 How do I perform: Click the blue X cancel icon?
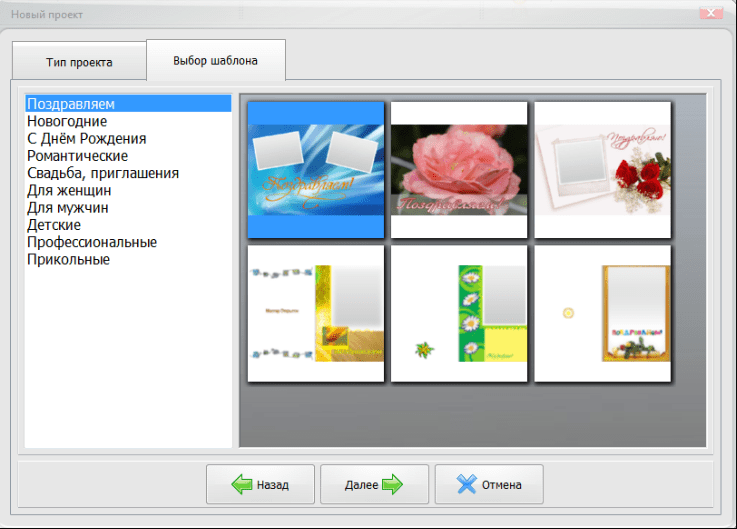pyautogui.click(x=465, y=485)
